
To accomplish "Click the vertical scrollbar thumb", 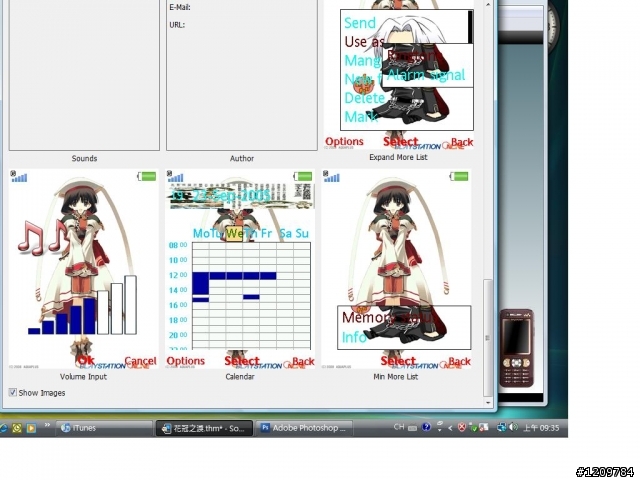I will [x=488, y=338].
